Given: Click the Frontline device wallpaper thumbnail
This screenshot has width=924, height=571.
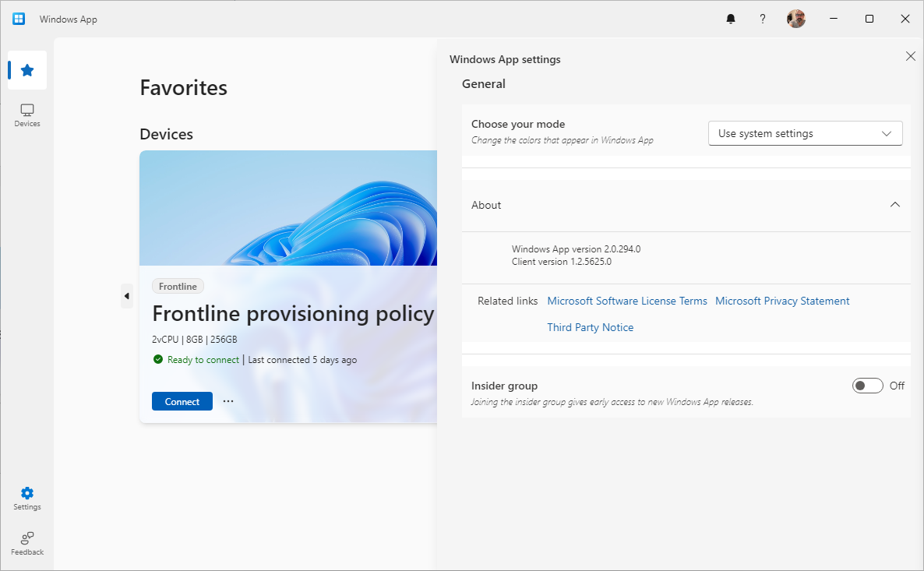Looking at the screenshot, I should (288, 208).
